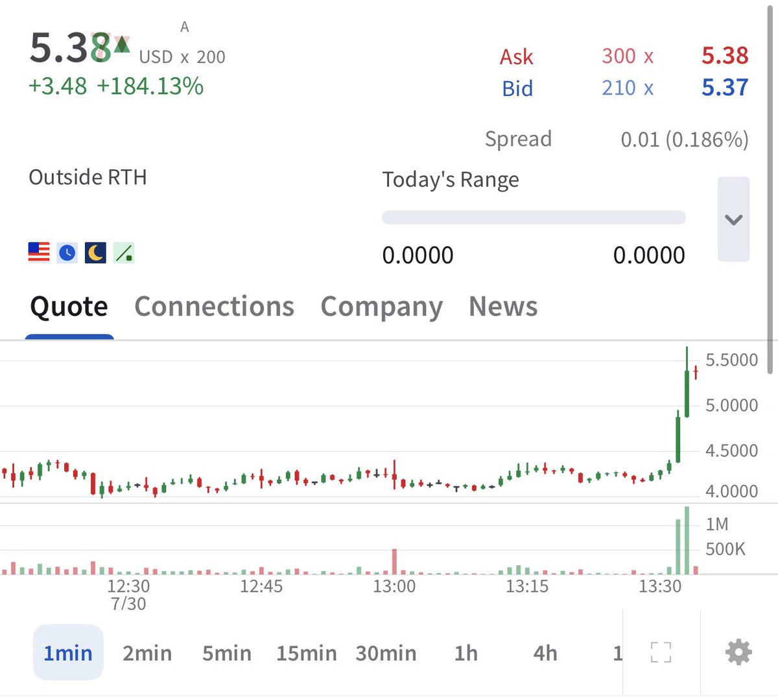Image resolution: width=778 pixels, height=700 pixels.
Task: Tap the Ask size 300 x
Action: coord(627,56)
